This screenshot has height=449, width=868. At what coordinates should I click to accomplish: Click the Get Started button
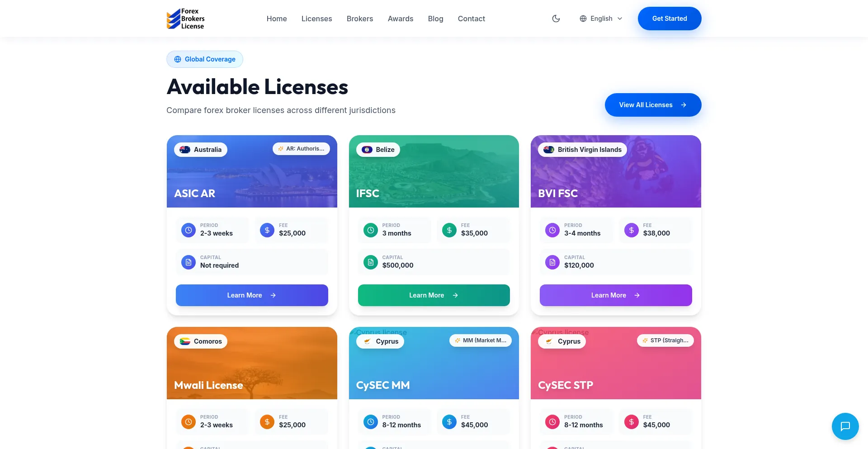point(670,19)
